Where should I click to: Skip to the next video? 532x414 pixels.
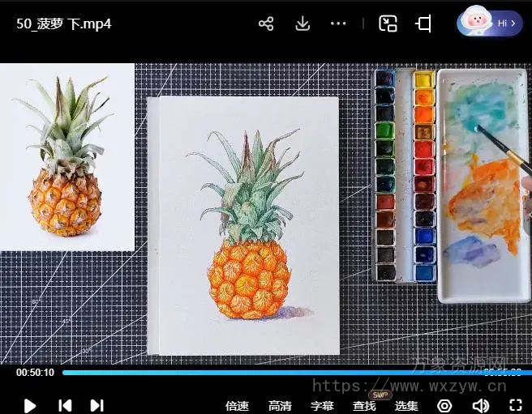click(x=97, y=405)
